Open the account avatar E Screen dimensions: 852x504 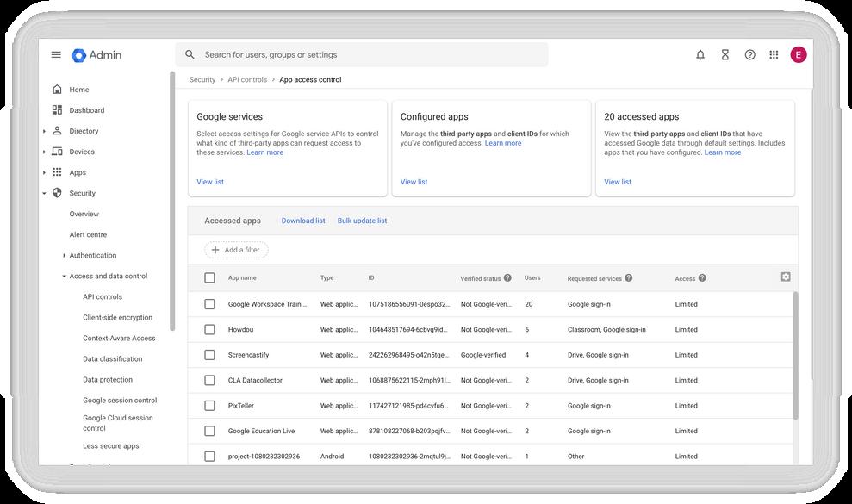pos(799,55)
